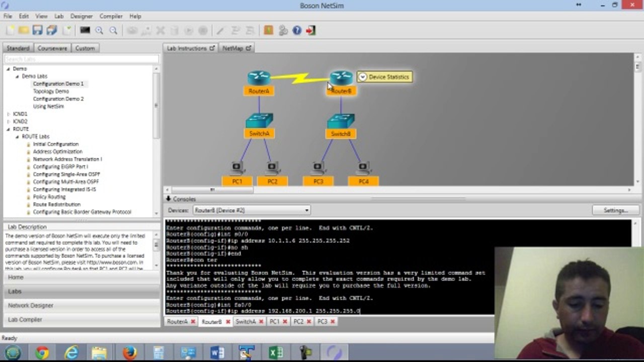Click the Save floppy disk icon

(x=37, y=31)
